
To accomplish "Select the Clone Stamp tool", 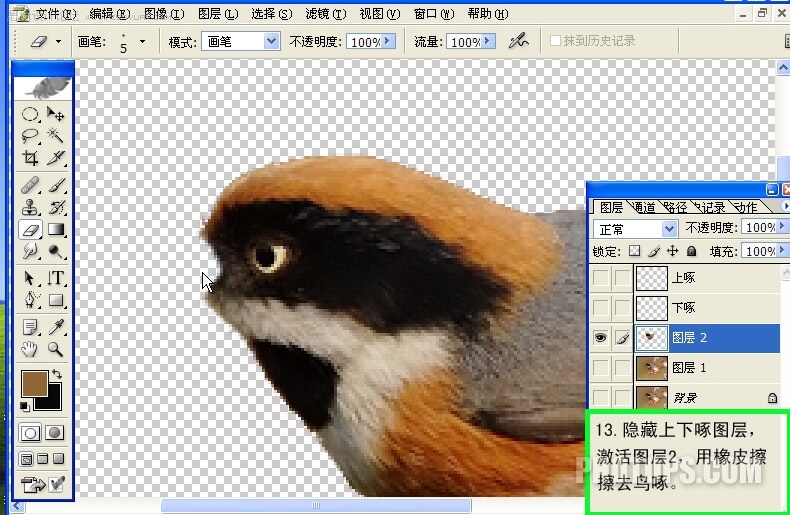I will 30,207.
